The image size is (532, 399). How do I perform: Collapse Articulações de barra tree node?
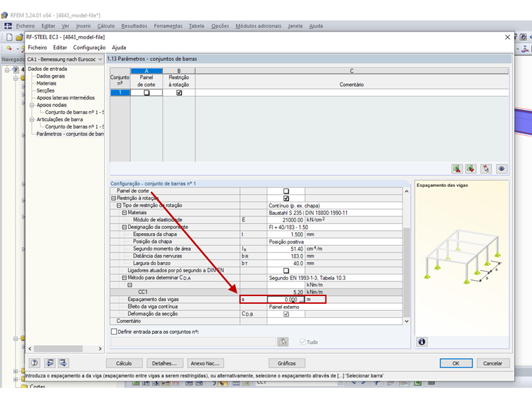(32, 120)
